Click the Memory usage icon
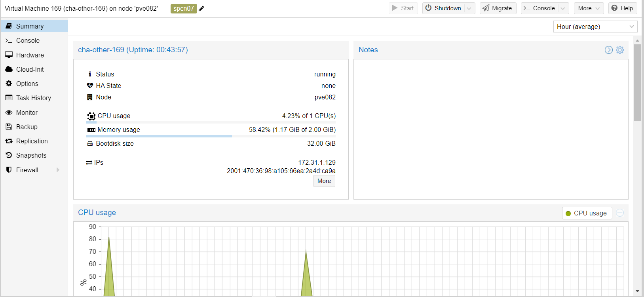 coord(91,130)
